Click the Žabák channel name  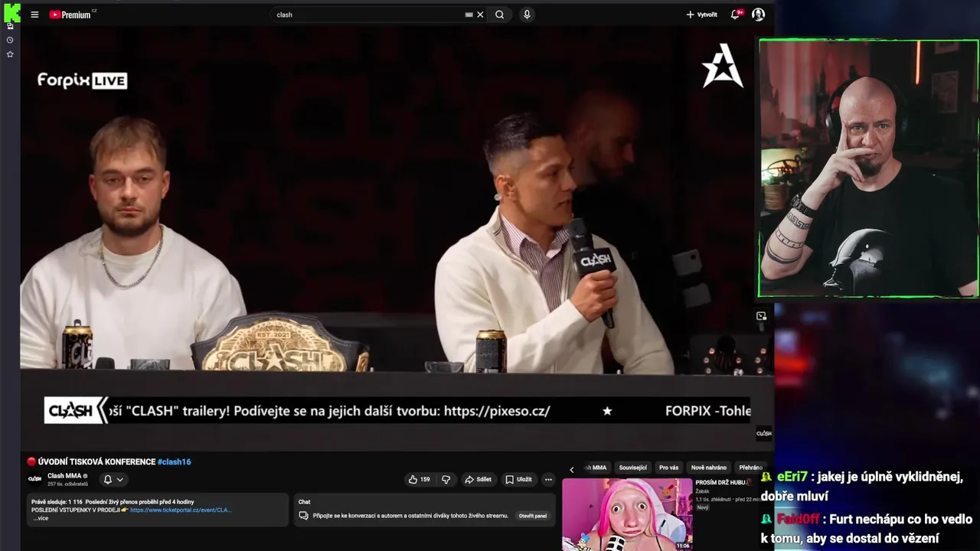click(703, 491)
